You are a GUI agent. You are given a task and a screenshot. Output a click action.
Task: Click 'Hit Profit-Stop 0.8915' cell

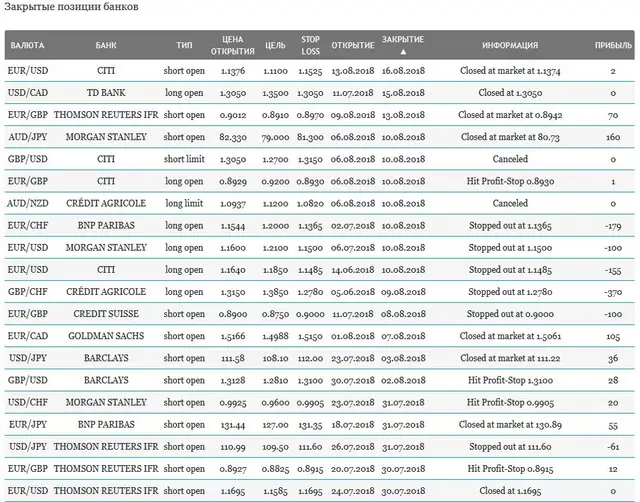pyautogui.click(x=510, y=469)
